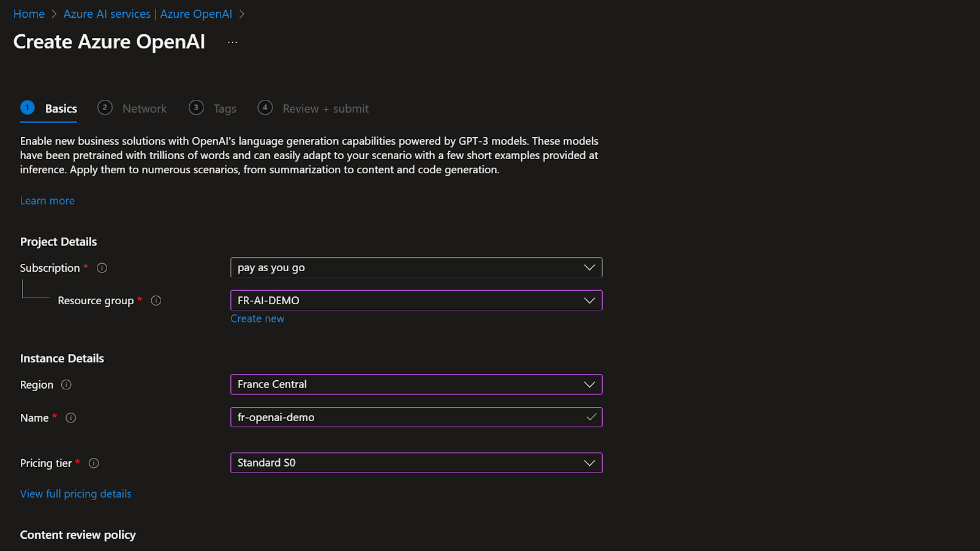Expand the Resource group dropdown FR-AI-DEMO

[x=417, y=301]
